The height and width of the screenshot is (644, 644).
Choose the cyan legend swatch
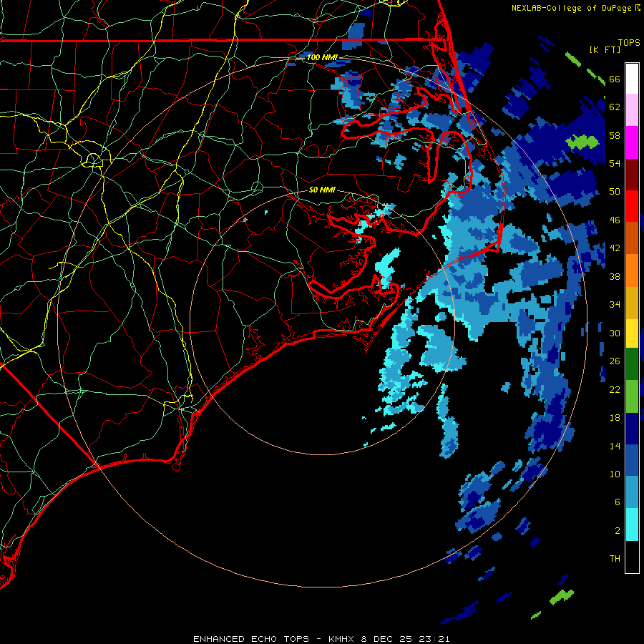(632, 525)
